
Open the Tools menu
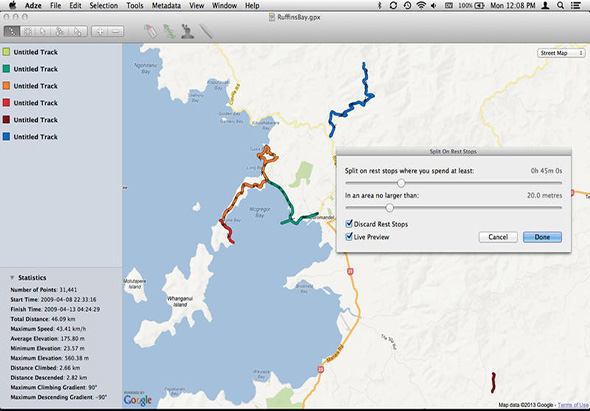click(x=135, y=5)
